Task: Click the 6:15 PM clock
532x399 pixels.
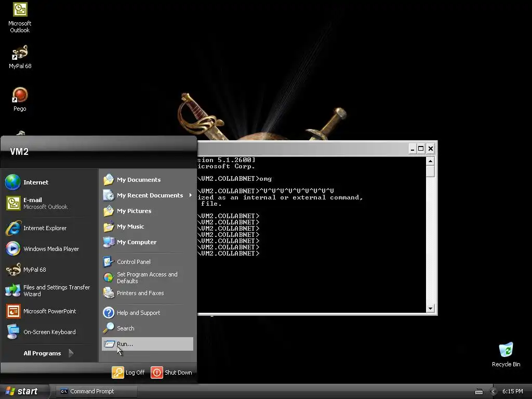Action: [x=512, y=391]
